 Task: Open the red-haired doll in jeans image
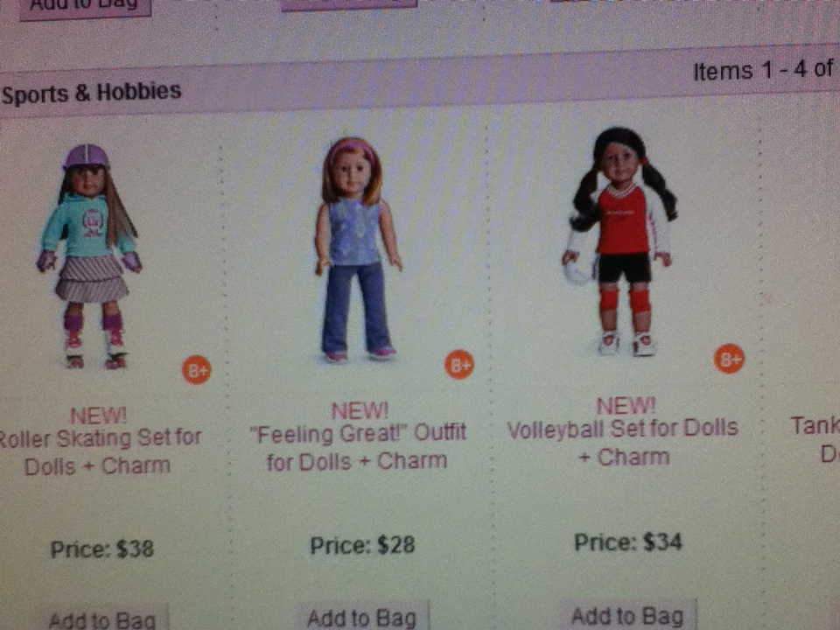point(357,249)
